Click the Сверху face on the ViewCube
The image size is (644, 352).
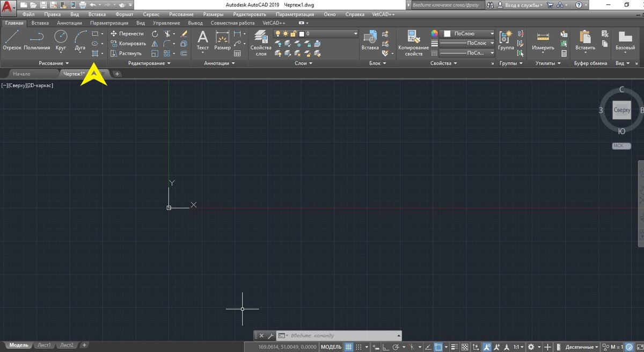pos(621,110)
